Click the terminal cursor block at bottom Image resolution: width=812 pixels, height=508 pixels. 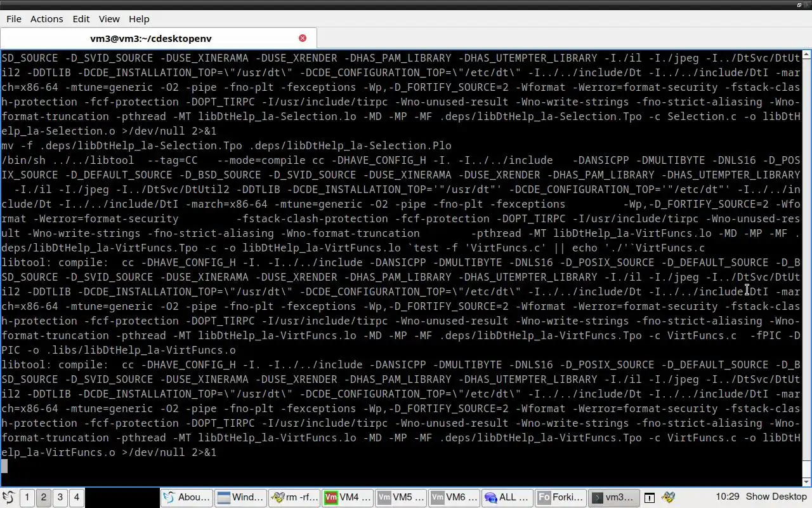(x=4, y=467)
